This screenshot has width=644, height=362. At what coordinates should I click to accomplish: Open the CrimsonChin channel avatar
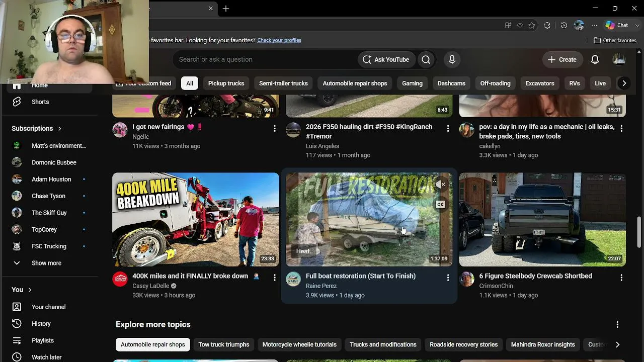point(467,279)
